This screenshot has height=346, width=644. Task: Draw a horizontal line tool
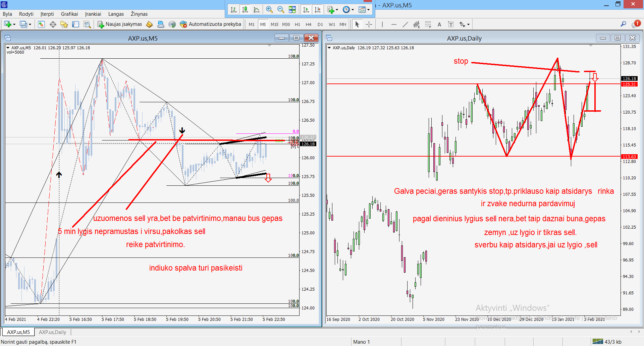pyautogui.click(x=394, y=24)
